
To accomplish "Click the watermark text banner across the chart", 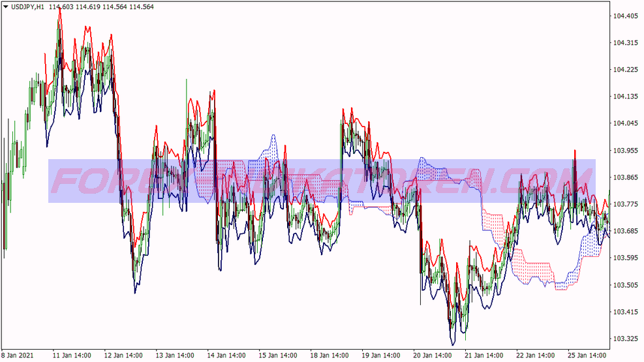I will [322, 181].
